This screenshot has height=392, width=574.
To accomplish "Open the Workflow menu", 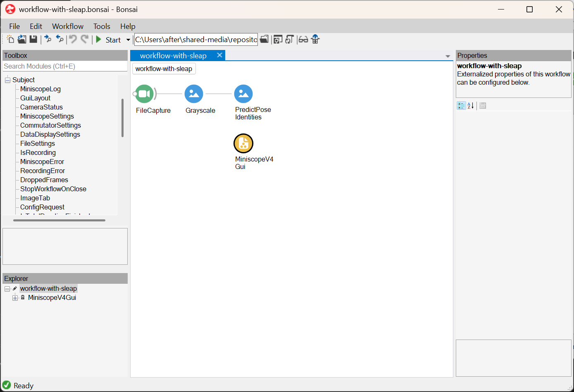I will [x=68, y=26].
